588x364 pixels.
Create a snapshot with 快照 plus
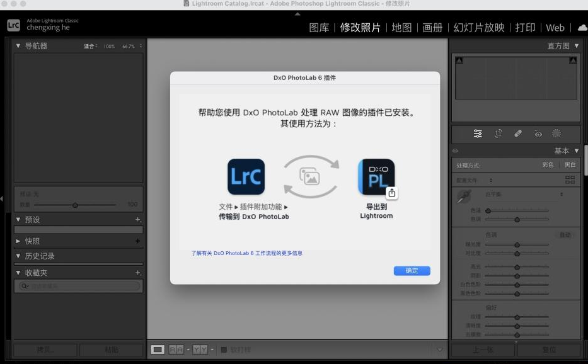click(x=137, y=241)
